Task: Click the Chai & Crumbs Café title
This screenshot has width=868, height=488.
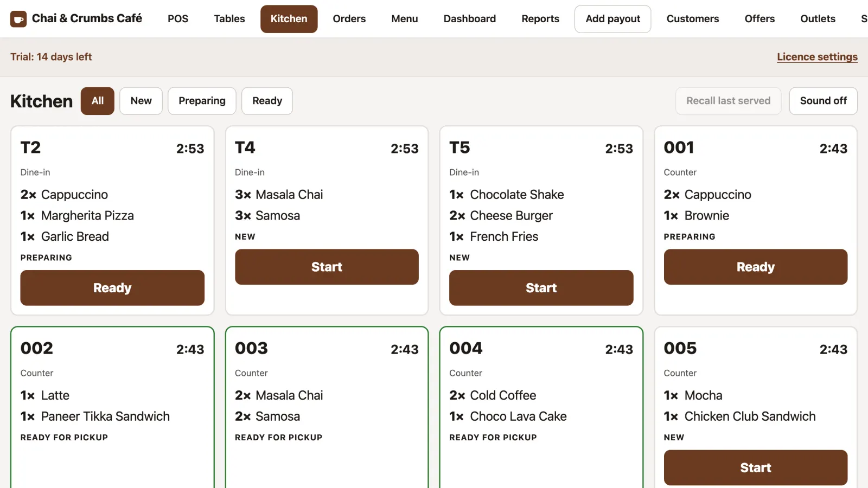Action: point(87,18)
